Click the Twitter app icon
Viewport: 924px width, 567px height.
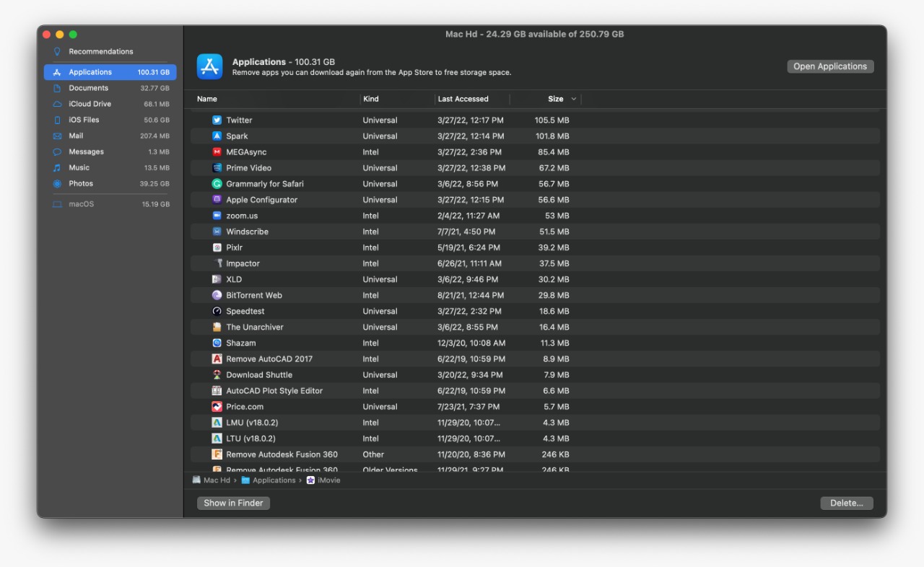pyautogui.click(x=217, y=120)
